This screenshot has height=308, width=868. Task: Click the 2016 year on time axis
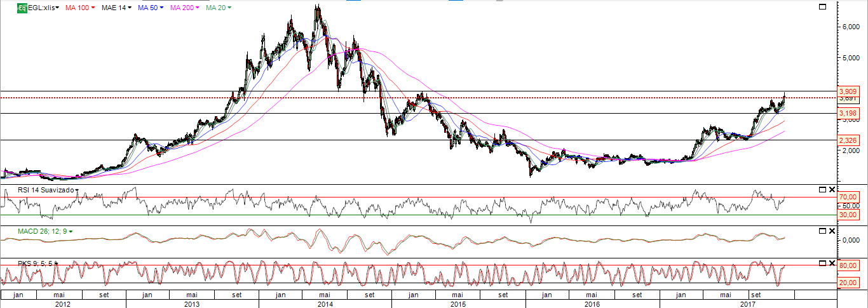coord(592,304)
